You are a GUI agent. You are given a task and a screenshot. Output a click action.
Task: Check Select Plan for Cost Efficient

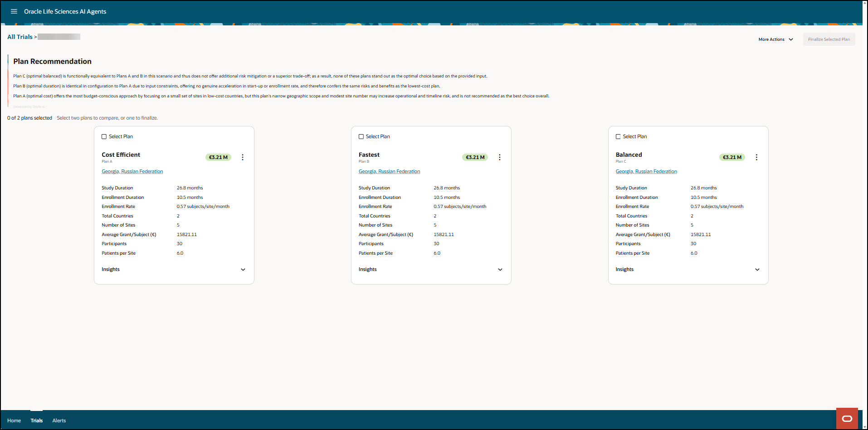[104, 136]
